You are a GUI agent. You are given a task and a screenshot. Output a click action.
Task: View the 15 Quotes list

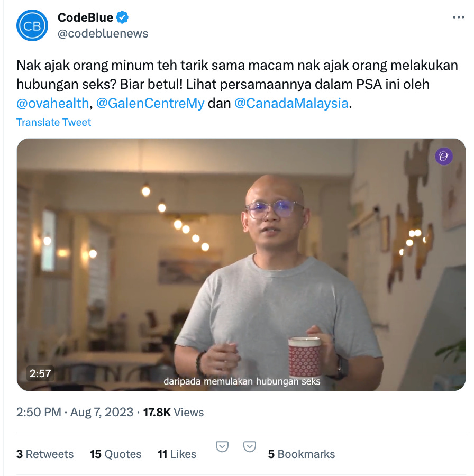[115, 454]
